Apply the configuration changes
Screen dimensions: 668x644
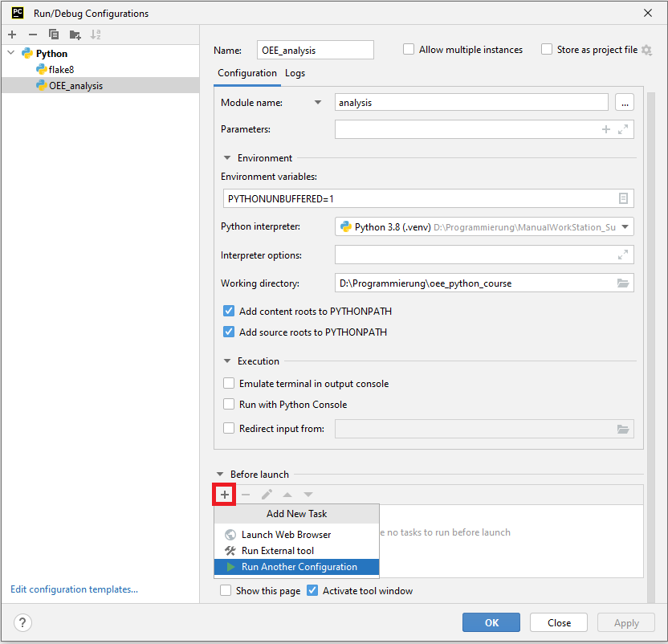click(x=625, y=622)
